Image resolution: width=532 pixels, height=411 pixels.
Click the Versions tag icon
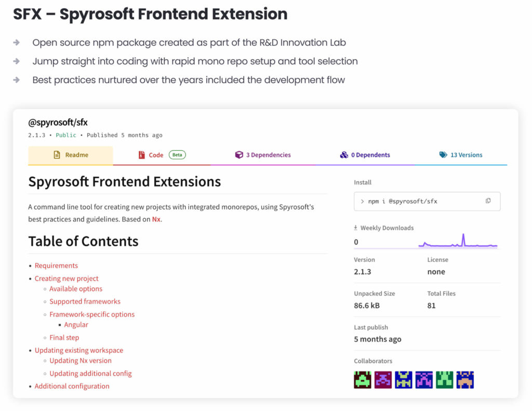click(x=443, y=154)
